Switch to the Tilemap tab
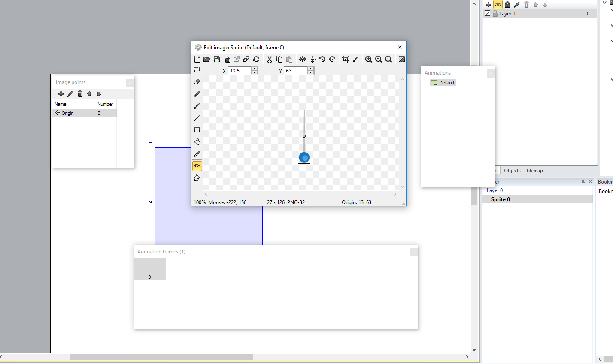Image resolution: width=613 pixels, height=364 pixels. [x=534, y=171]
